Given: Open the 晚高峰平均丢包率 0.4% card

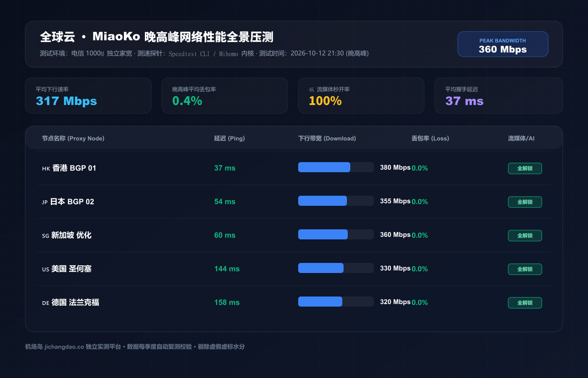Looking at the screenshot, I should (225, 96).
